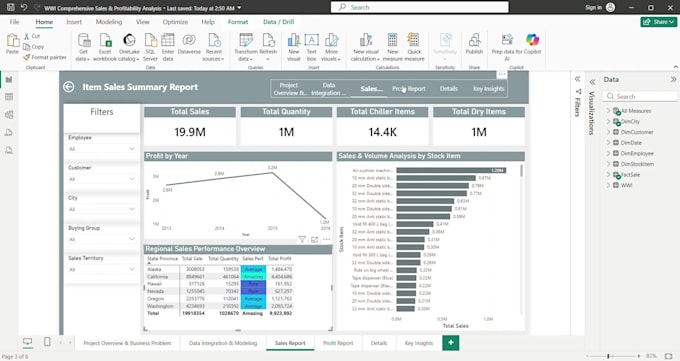This screenshot has height=361, width=680.
Task: Create a Quick measure
Action: (x=414, y=47)
